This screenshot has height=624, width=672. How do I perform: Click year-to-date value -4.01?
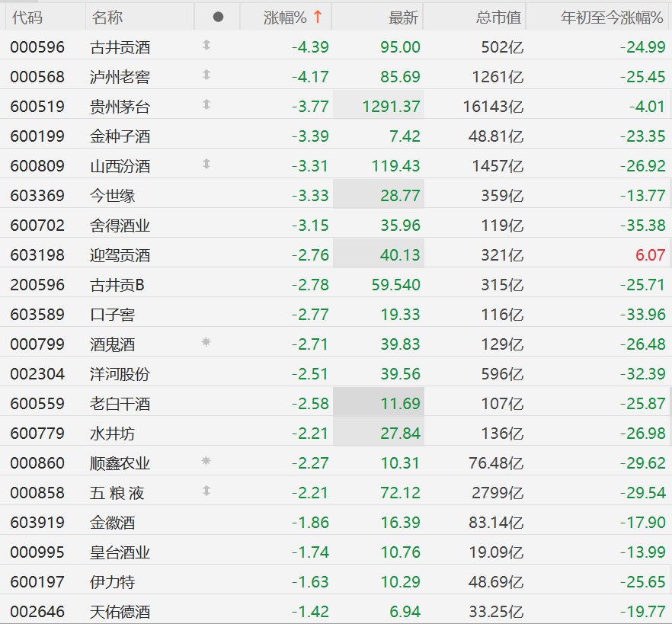tap(648, 107)
